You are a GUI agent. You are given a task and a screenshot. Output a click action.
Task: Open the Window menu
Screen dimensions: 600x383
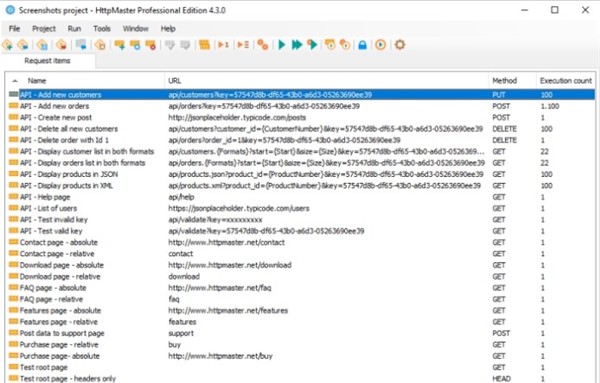135,29
